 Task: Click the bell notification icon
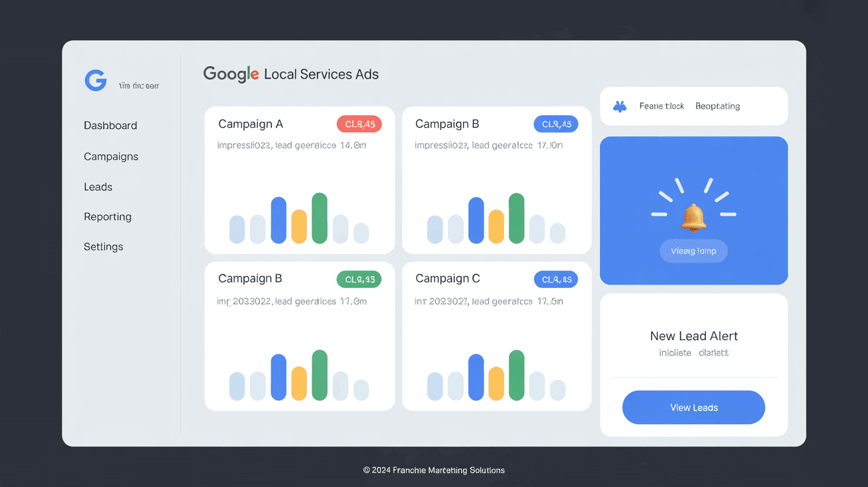[x=693, y=218]
